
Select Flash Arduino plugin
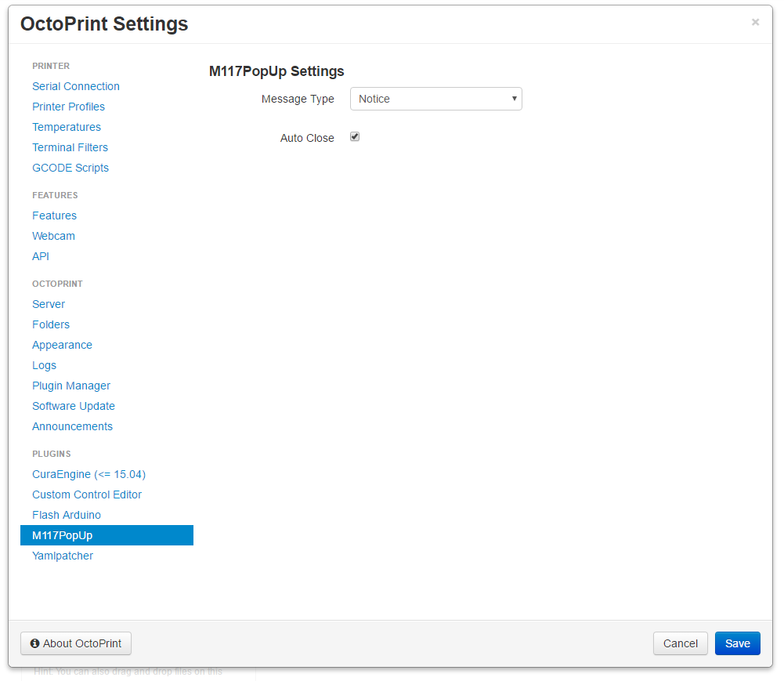click(67, 515)
